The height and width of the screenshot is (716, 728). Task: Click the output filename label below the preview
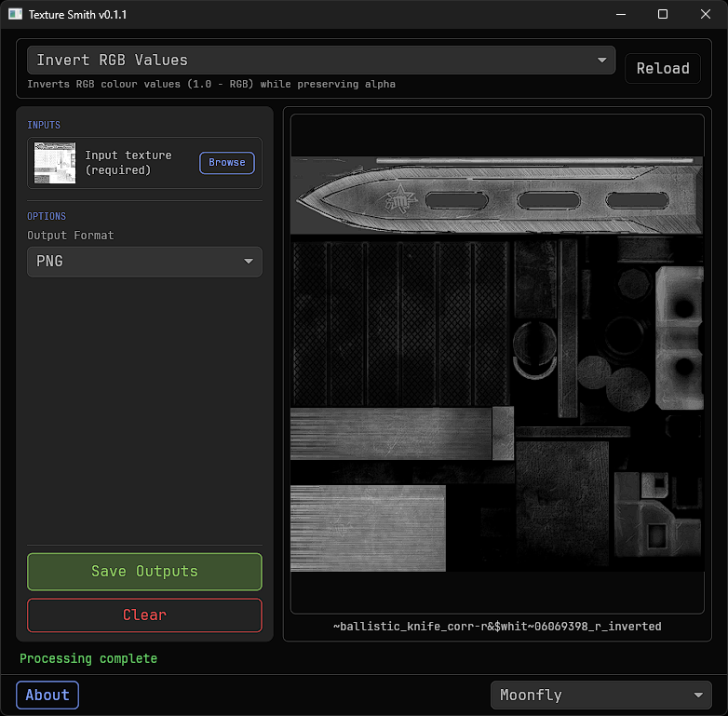tap(497, 627)
